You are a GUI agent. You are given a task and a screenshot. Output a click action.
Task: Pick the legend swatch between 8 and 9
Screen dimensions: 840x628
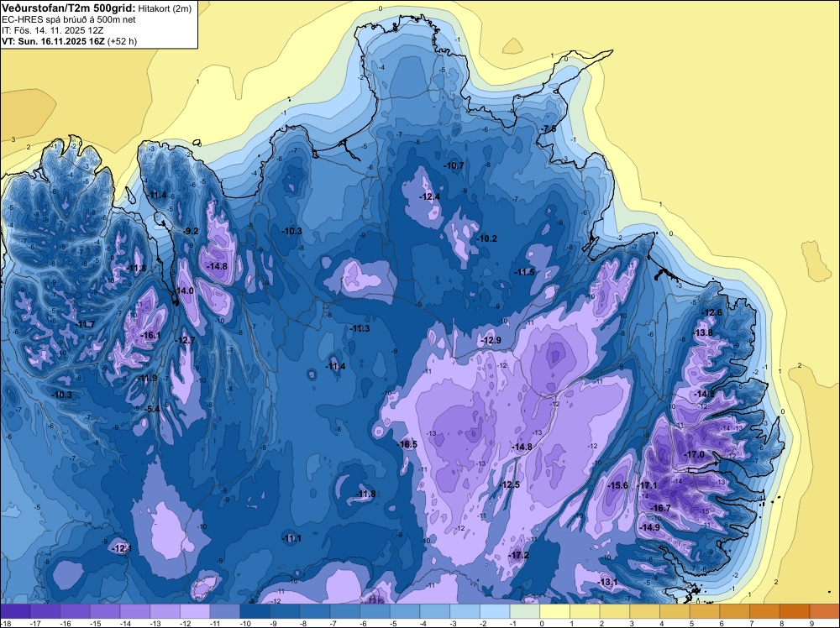(795, 611)
